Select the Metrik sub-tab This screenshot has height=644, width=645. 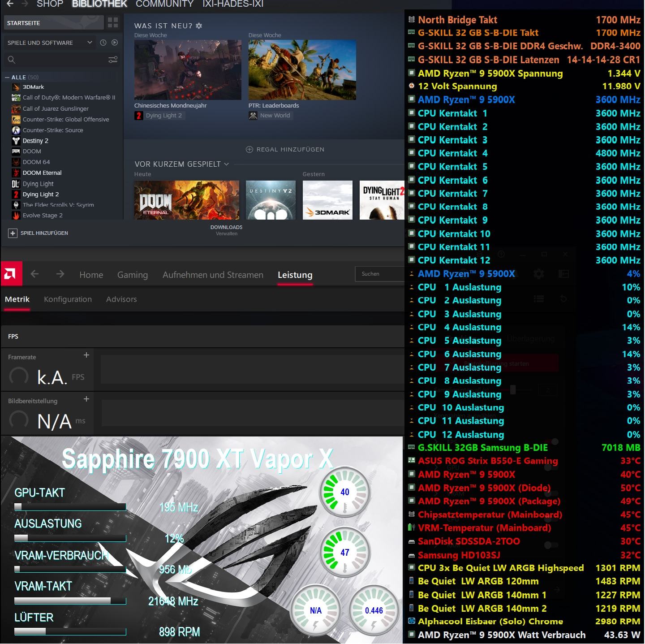click(17, 299)
